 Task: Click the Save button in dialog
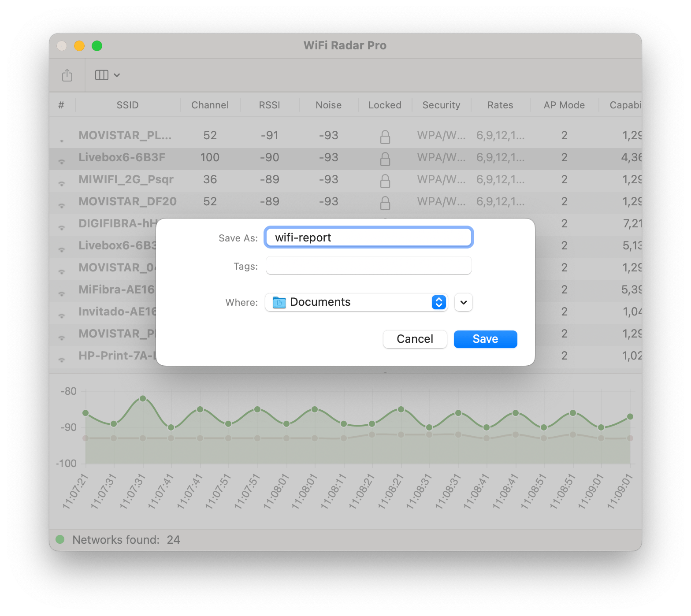point(485,339)
